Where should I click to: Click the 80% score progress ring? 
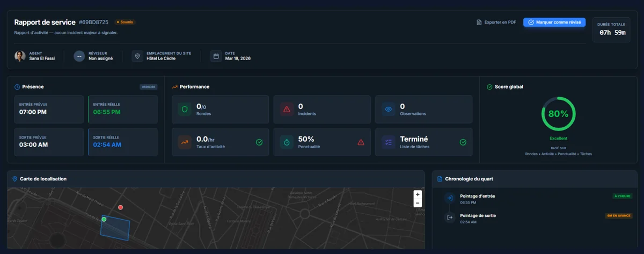point(558,114)
